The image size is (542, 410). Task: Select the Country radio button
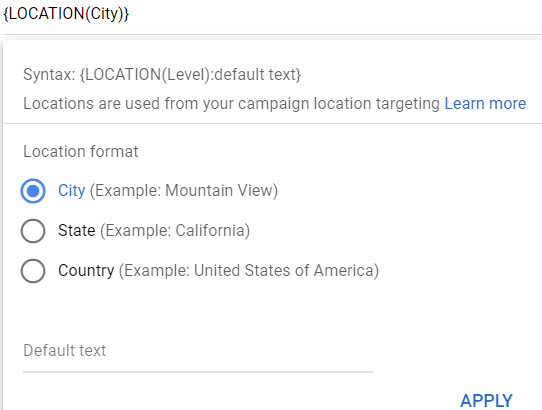[33, 271]
